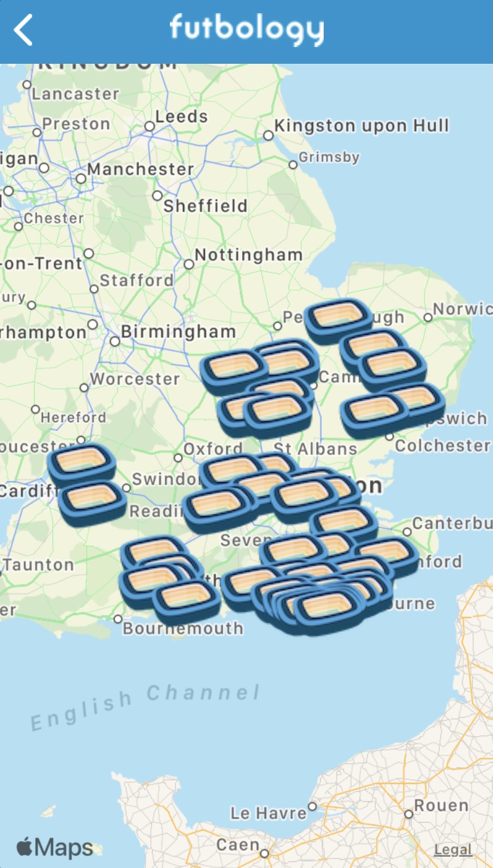Screen dimensions: 493x868
Task: Open the stadium marker just east of Cardiff
Action: pos(92,503)
